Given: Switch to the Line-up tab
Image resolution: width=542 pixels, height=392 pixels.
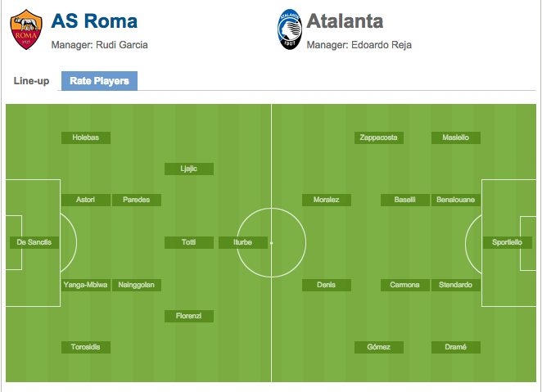Looking at the screenshot, I should [x=31, y=81].
